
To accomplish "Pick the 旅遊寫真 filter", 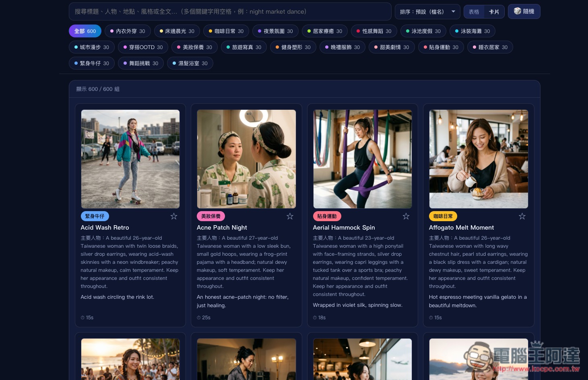I will point(244,47).
